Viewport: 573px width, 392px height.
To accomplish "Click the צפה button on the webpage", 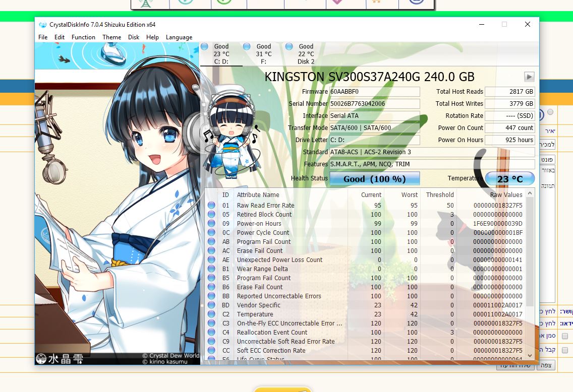I will [x=546, y=365].
